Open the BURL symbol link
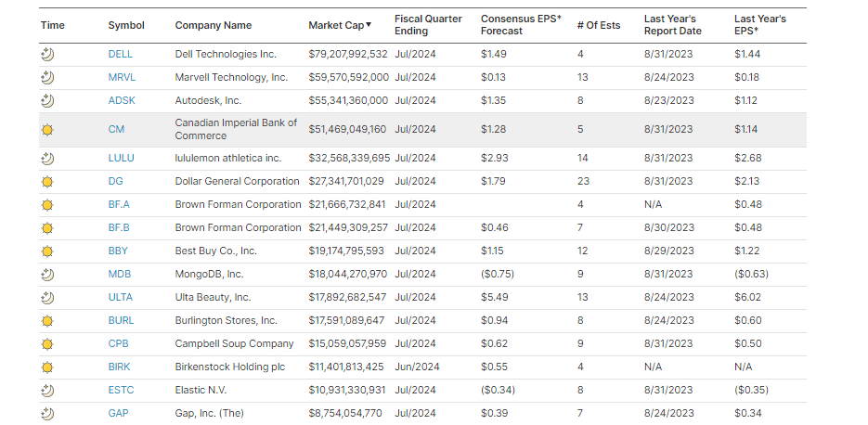 click(121, 321)
